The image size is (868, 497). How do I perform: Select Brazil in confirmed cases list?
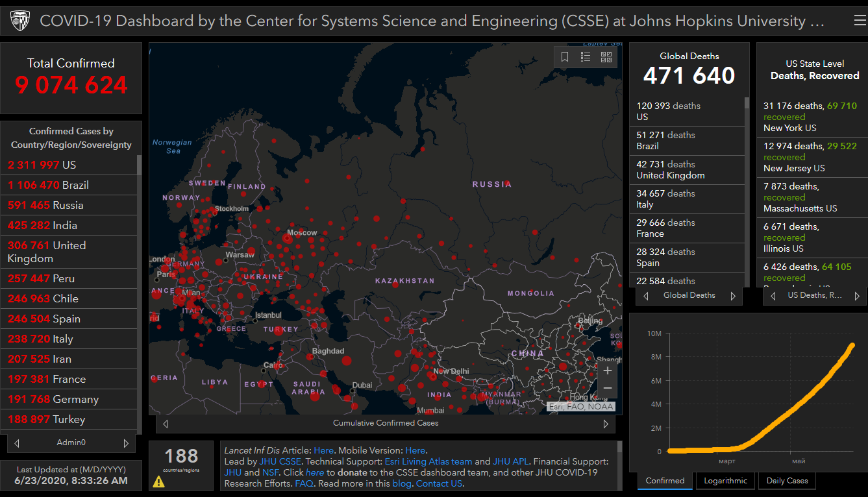coord(49,185)
